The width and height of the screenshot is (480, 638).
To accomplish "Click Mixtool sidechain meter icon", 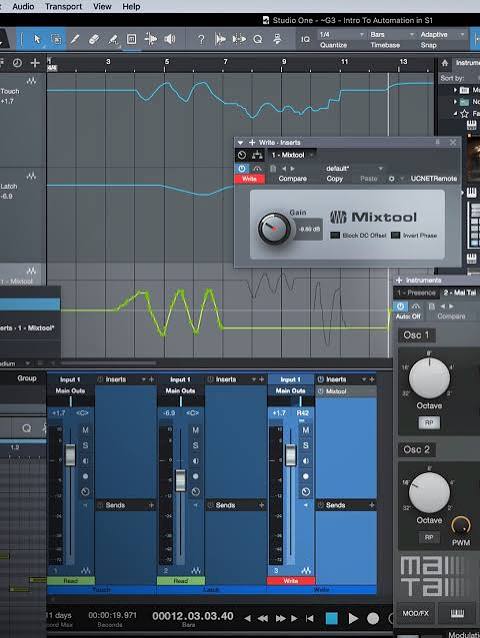I will 257,168.
